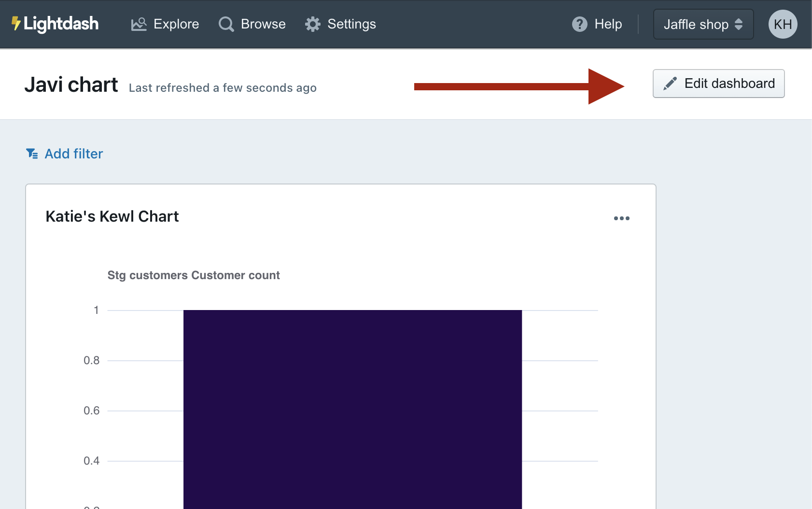Click the Javi chart dashboard title
The image size is (812, 509).
pyautogui.click(x=71, y=85)
